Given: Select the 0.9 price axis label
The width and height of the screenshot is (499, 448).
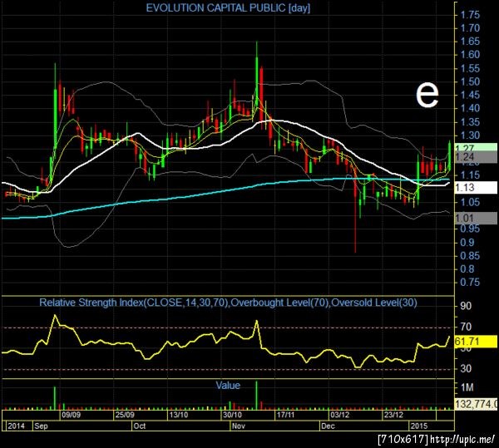Looking at the screenshot, I should [x=467, y=243].
